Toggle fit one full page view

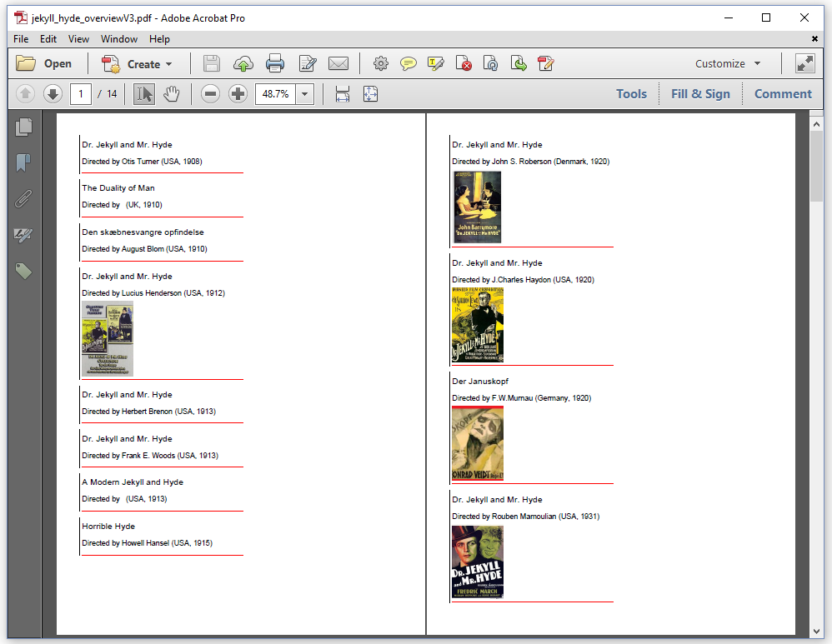pyautogui.click(x=370, y=94)
